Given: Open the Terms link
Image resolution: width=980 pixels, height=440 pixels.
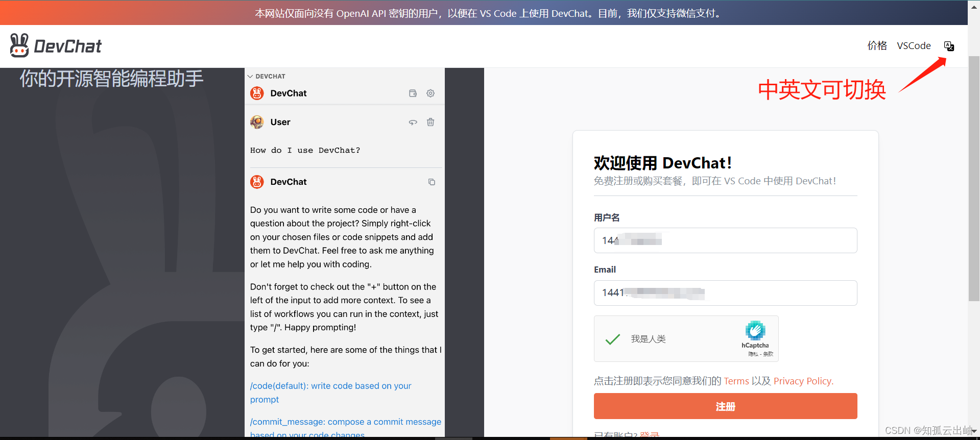Looking at the screenshot, I should pos(736,381).
